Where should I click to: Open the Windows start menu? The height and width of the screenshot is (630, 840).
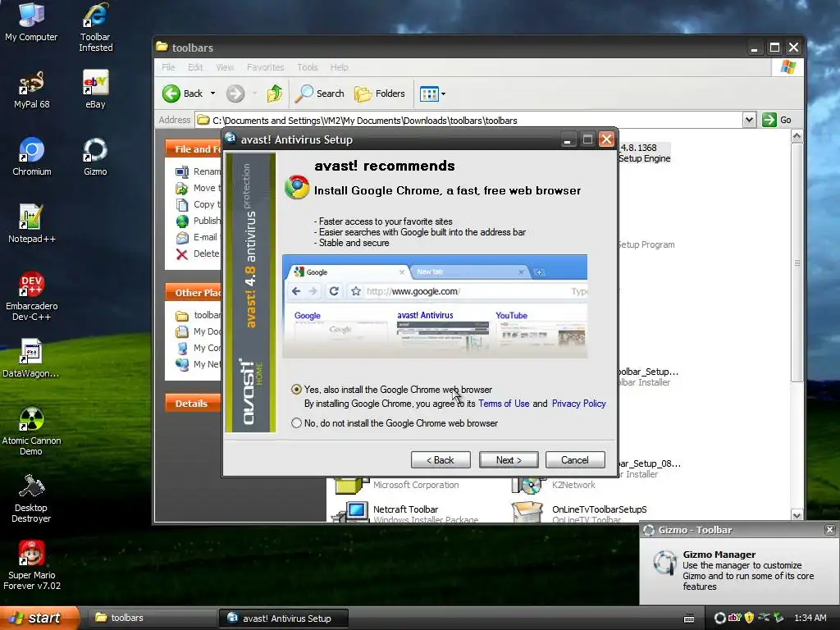[x=39, y=618]
